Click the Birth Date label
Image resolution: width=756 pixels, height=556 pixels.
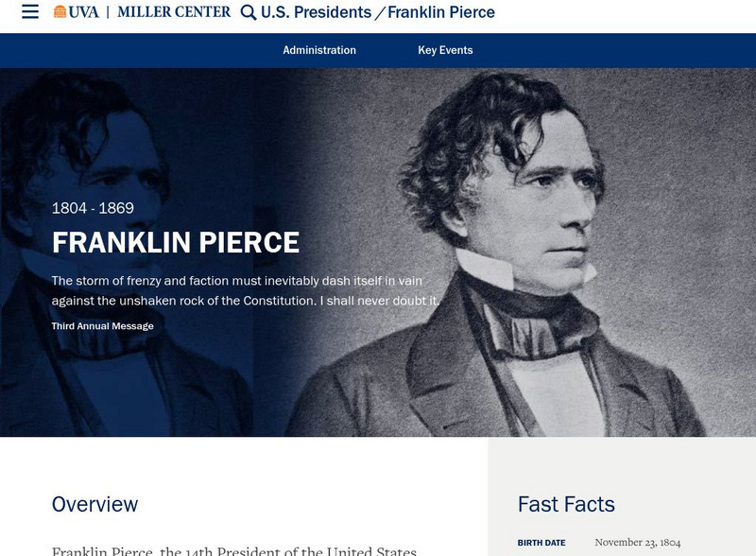tap(541, 543)
